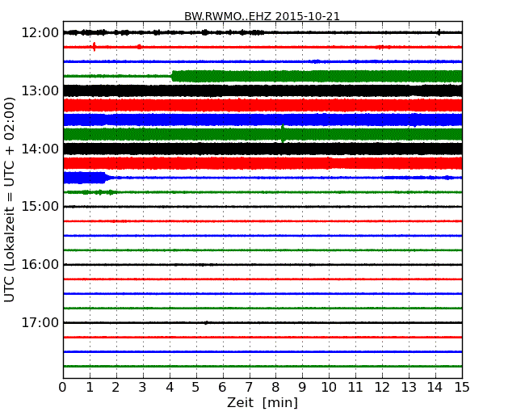525x420 pixels.
Task: Click the small black blip near minute 14 on the 12:00 trace
Action: pyautogui.click(x=439, y=32)
